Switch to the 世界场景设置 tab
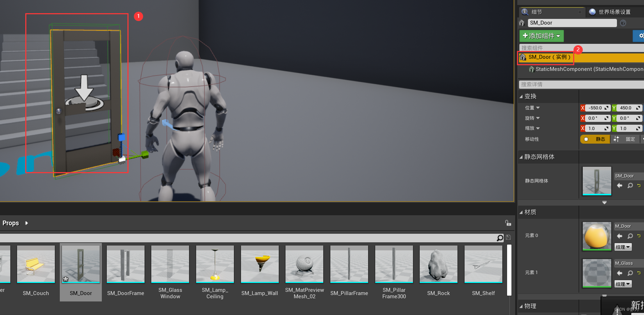Image resolution: width=644 pixels, height=315 pixels. (x=615, y=12)
